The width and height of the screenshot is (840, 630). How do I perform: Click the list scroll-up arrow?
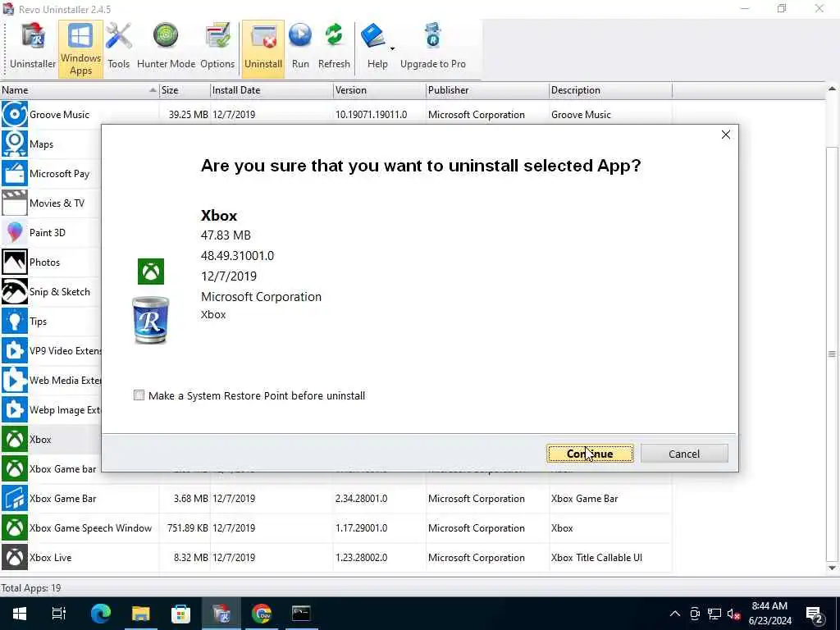click(832, 89)
